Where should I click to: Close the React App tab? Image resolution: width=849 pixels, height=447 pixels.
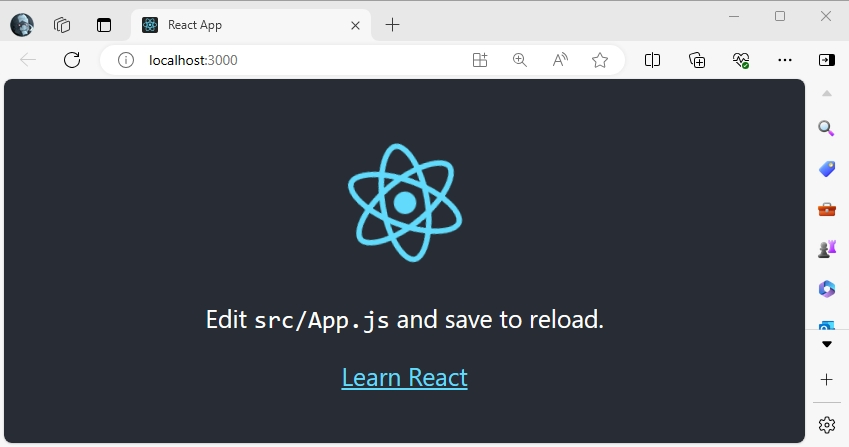coord(355,25)
